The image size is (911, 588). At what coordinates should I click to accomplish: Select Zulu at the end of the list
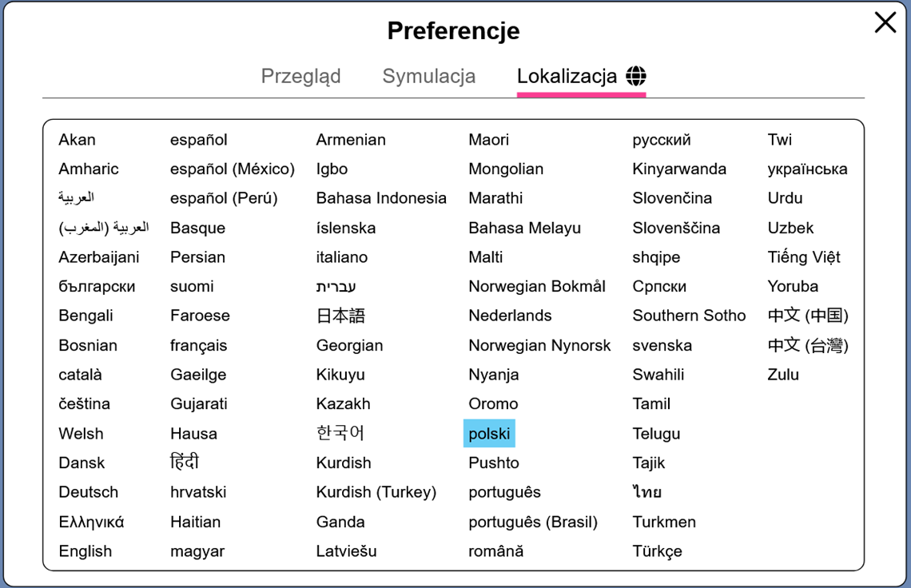(782, 375)
